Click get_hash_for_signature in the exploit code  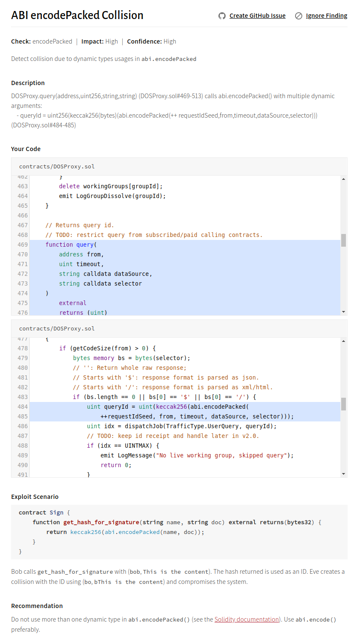(x=101, y=522)
